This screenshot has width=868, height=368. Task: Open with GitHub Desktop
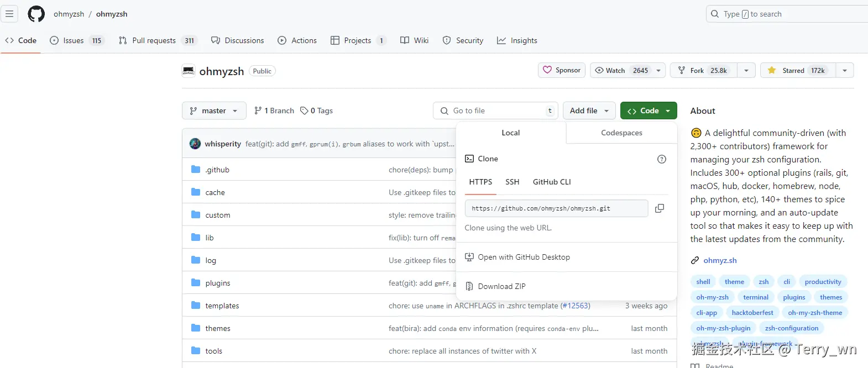point(524,257)
